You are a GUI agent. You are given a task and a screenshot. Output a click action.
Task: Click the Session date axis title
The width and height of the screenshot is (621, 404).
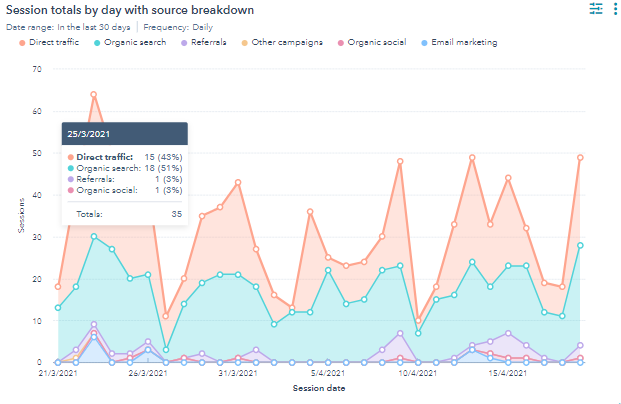pyautogui.click(x=319, y=388)
